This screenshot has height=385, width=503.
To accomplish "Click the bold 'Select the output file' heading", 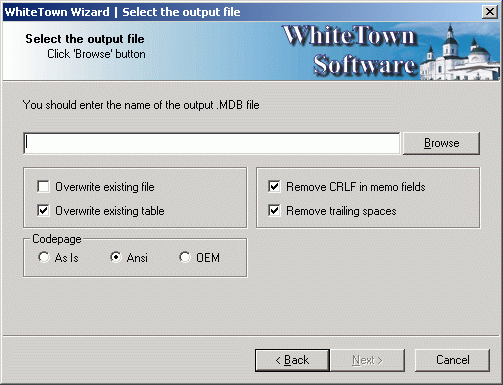I will 85,39.
